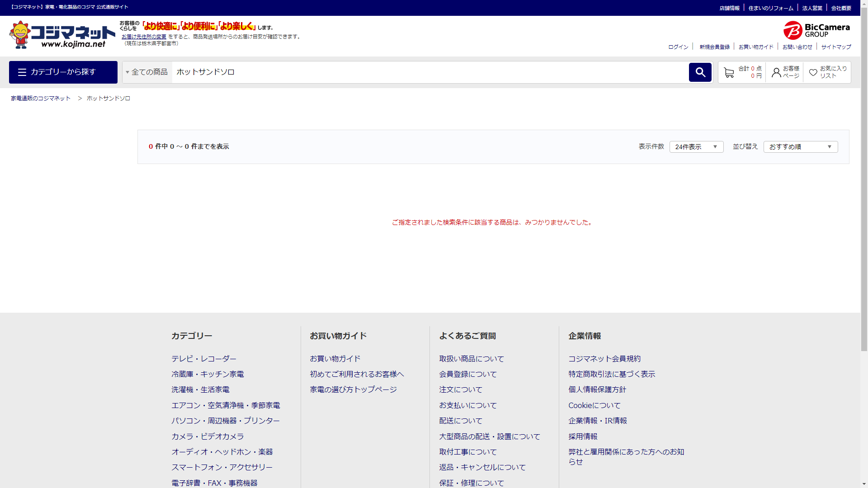Click the scrollbar down arrow
Image resolution: width=868 pixels, height=488 pixels.
[864, 484]
